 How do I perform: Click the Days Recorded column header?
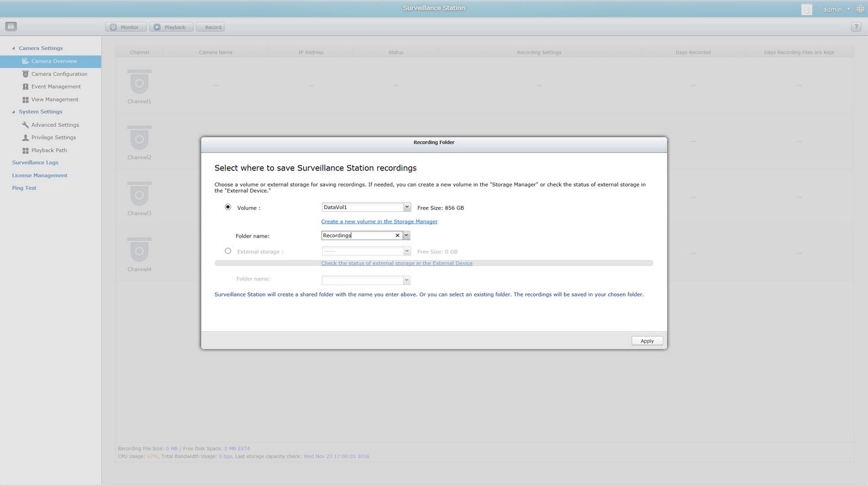click(693, 52)
